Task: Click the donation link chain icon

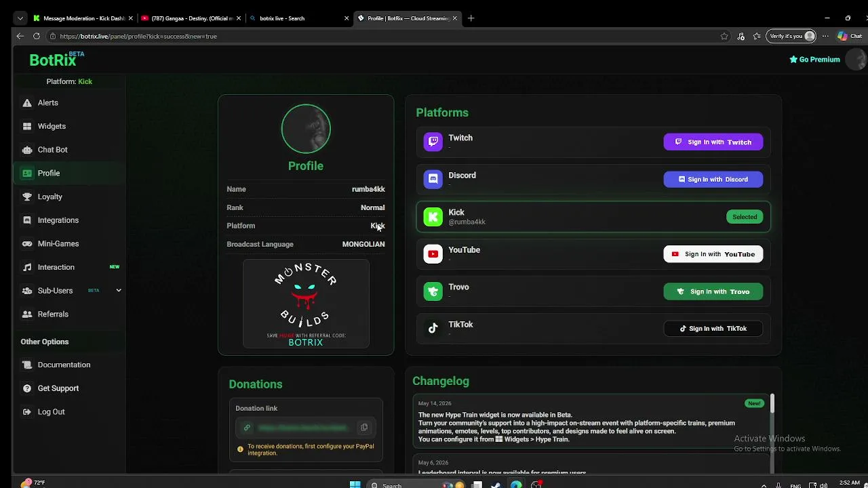Action: point(247,428)
